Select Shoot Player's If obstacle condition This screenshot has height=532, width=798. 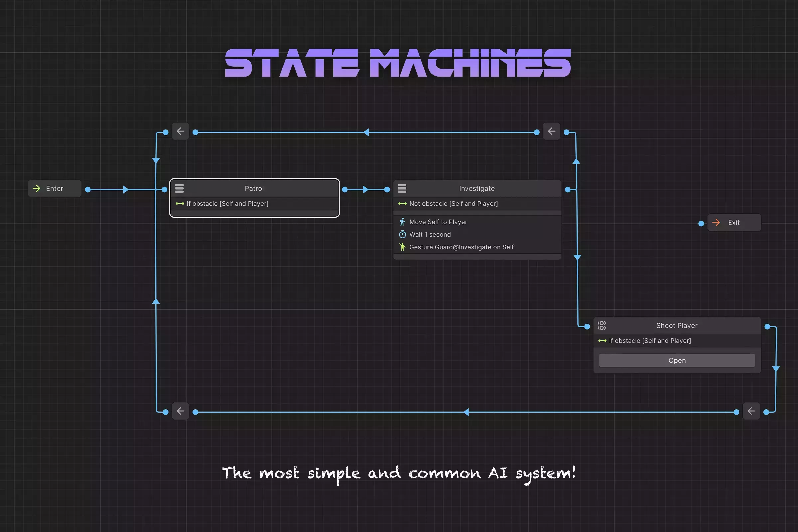[650, 341]
